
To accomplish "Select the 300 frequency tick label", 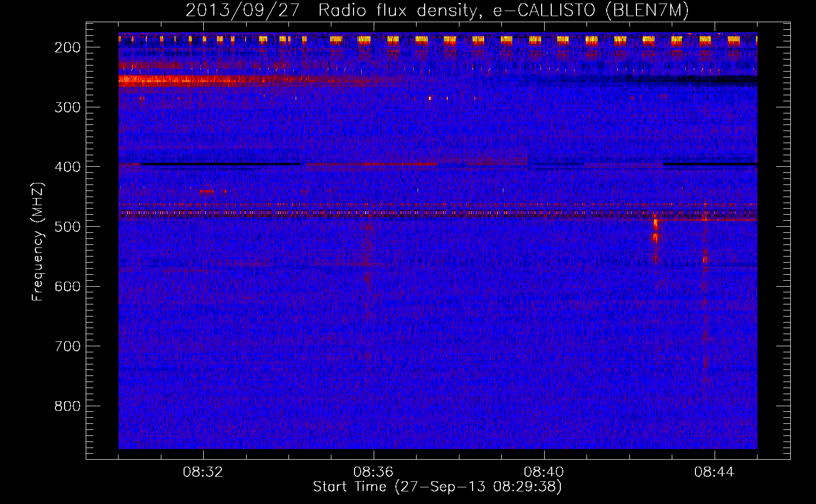I will point(67,107).
